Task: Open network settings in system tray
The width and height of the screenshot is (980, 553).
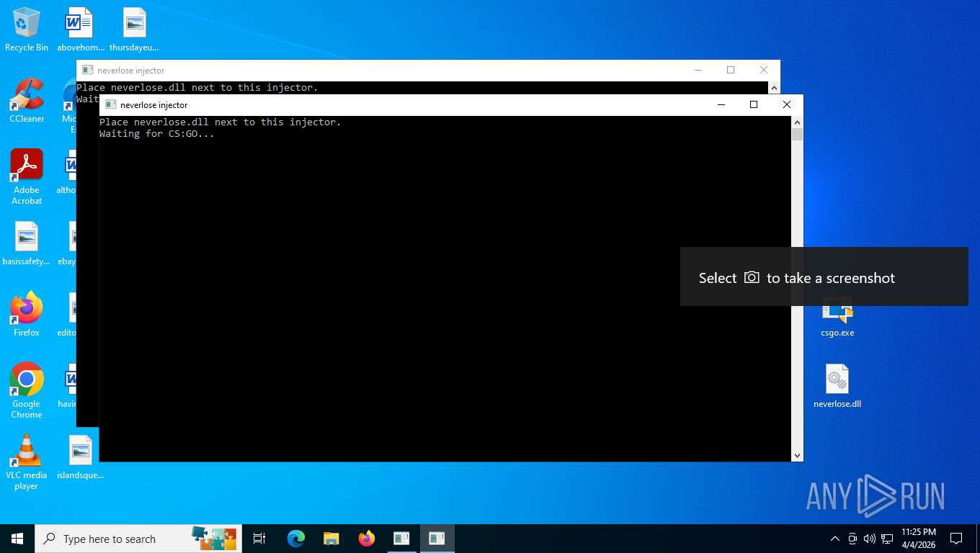Action: (887, 539)
